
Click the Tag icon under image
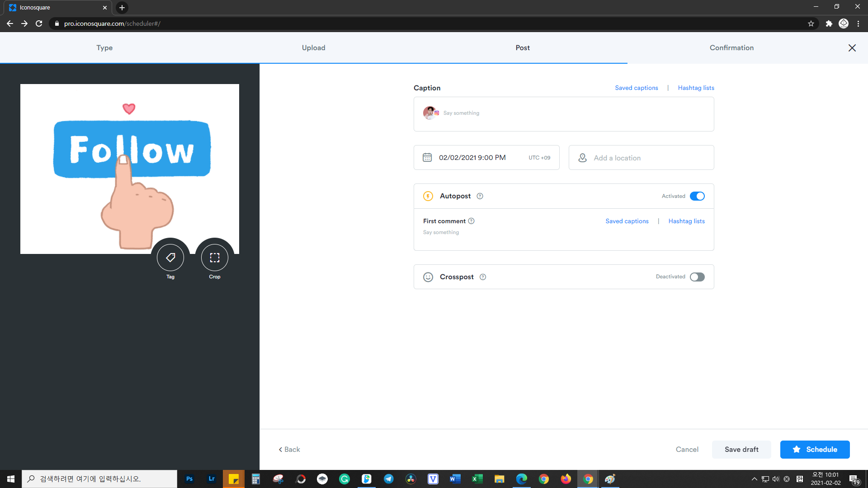click(170, 258)
